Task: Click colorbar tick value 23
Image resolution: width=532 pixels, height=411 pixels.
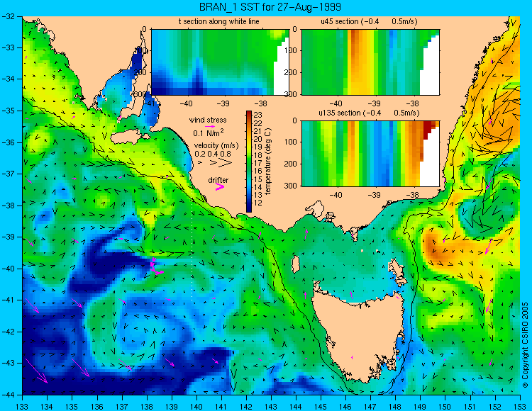Action: pos(258,116)
